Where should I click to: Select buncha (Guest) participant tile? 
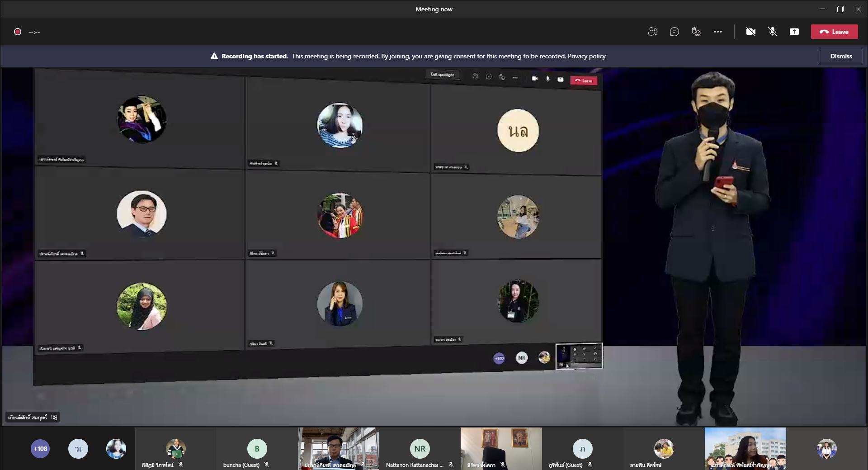[257, 449]
